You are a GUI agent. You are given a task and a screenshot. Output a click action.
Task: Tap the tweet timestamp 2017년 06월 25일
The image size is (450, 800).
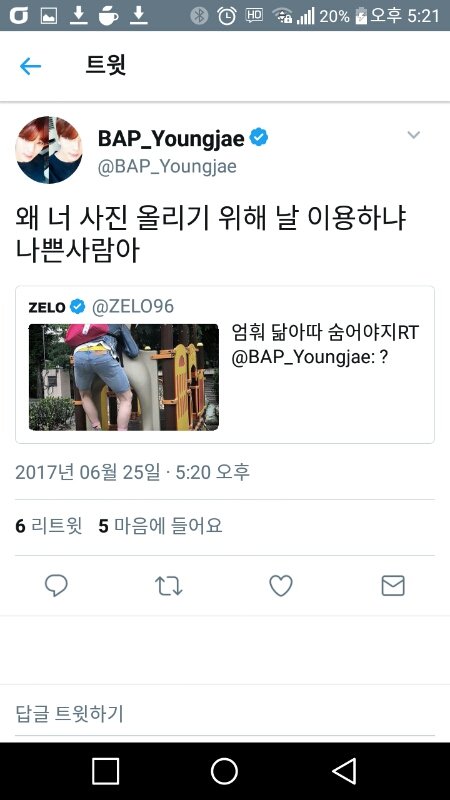tap(87, 472)
